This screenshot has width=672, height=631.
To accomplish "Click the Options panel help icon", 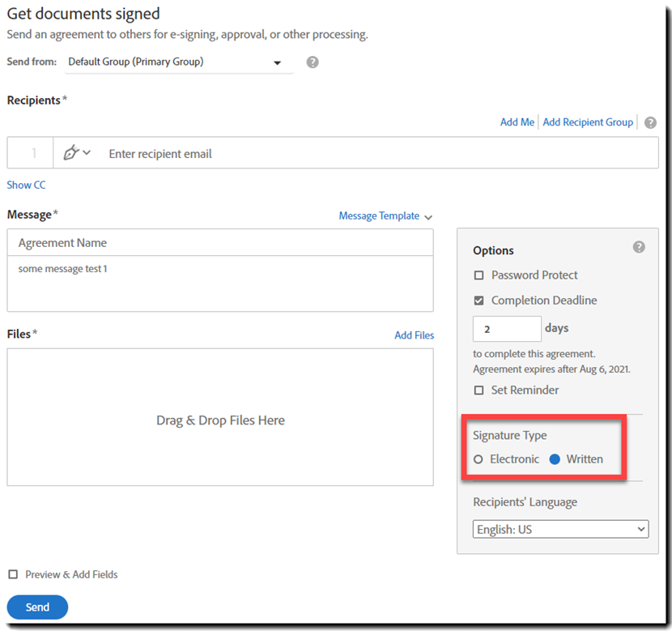I will (639, 247).
